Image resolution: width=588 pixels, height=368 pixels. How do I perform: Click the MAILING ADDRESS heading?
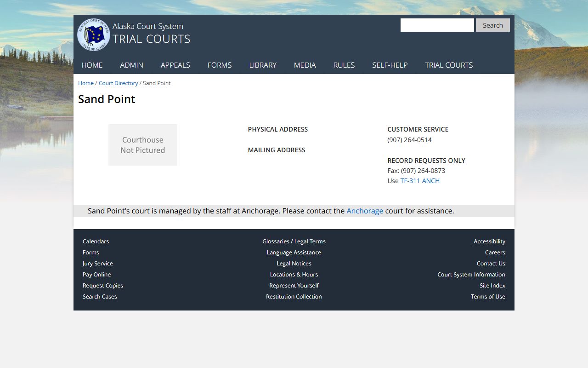(x=277, y=150)
